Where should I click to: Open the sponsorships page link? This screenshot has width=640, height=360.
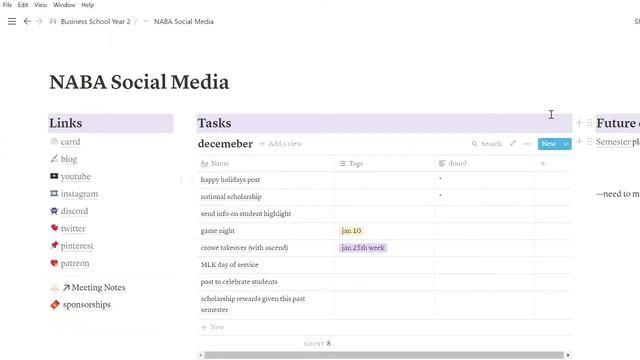pos(87,304)
